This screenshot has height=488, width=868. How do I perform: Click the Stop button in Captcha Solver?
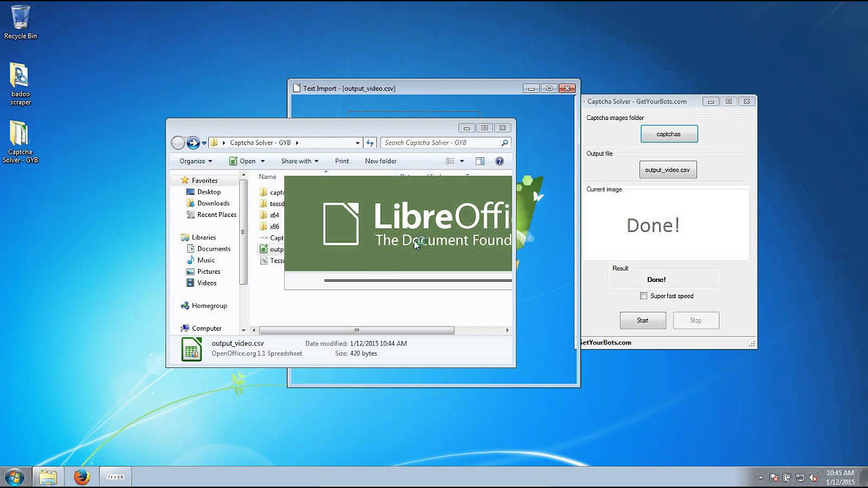coord(696,321)
